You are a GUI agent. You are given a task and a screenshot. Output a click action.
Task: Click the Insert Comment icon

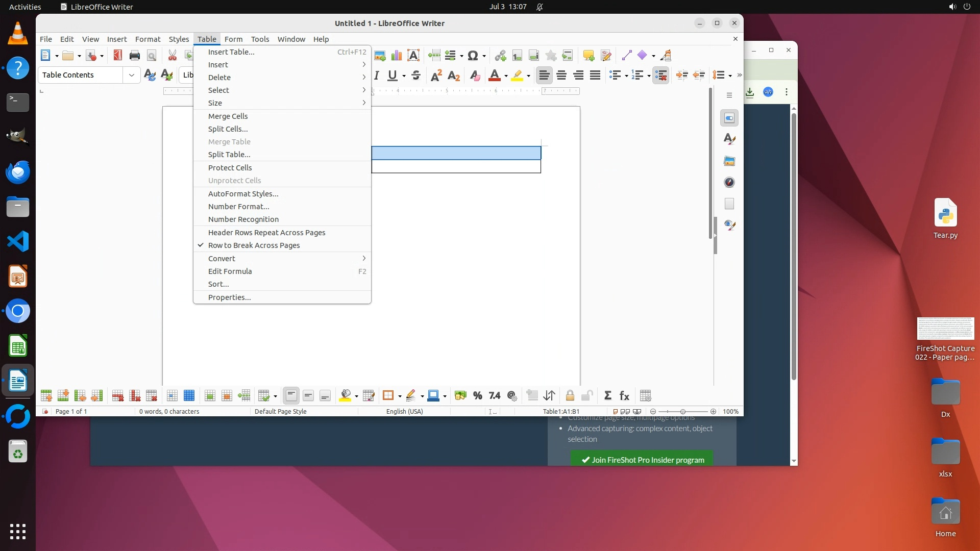pyautogui.click(x=589, y=56)
